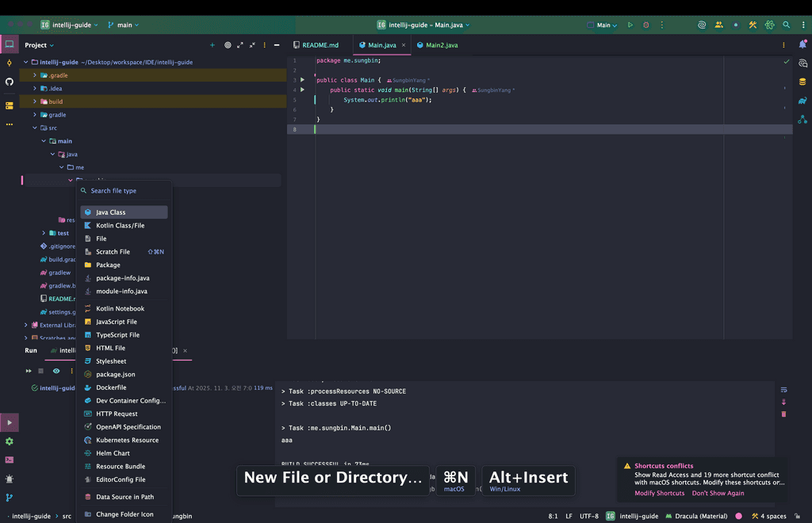This screenshot has height=523, width=812.
Task: Open the Search Everywhere magnifier icon
Action: [786, 25]
